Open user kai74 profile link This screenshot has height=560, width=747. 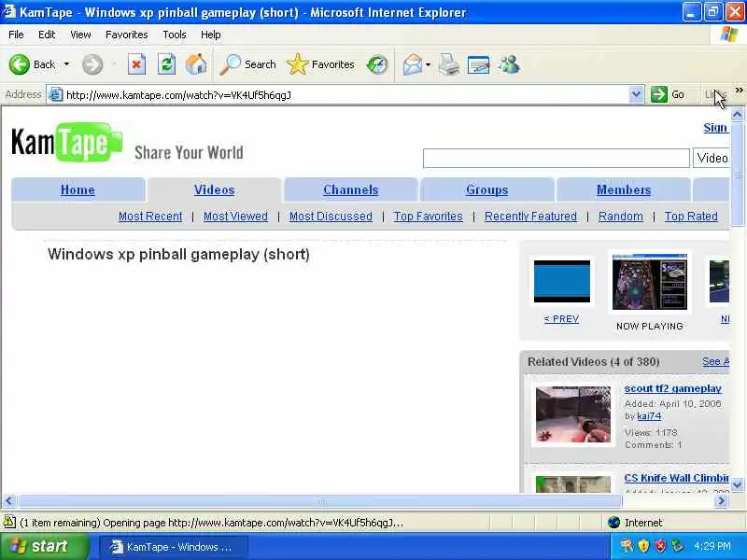coord(649,416)
